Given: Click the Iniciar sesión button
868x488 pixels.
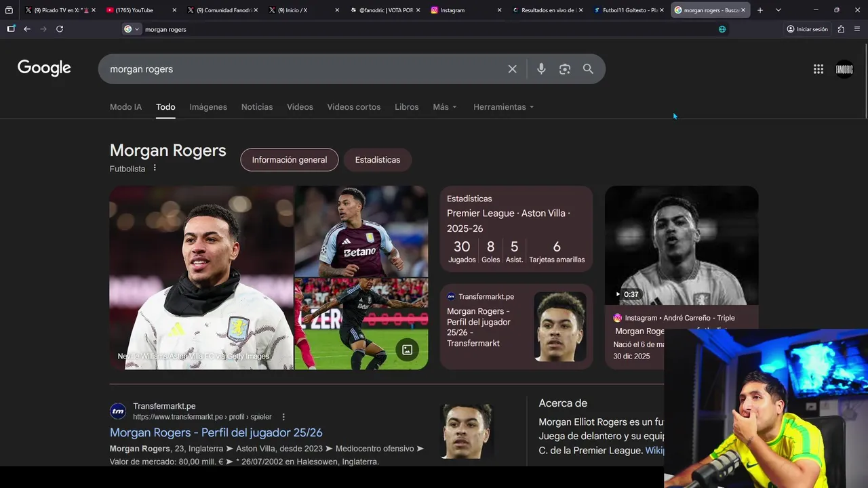Looking at the screenshot, I should pos(807,29).
